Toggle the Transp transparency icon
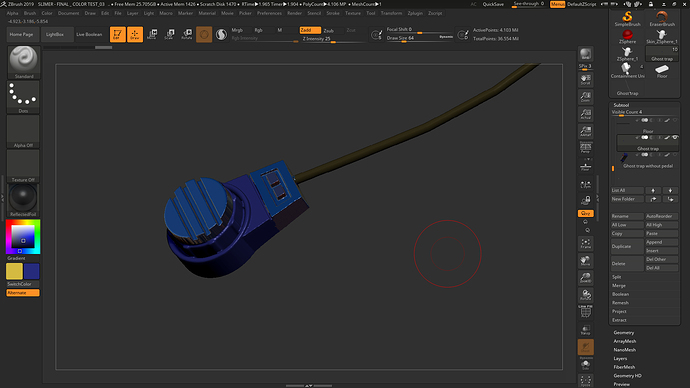This screenshot has width=690, height=388. 585,329
